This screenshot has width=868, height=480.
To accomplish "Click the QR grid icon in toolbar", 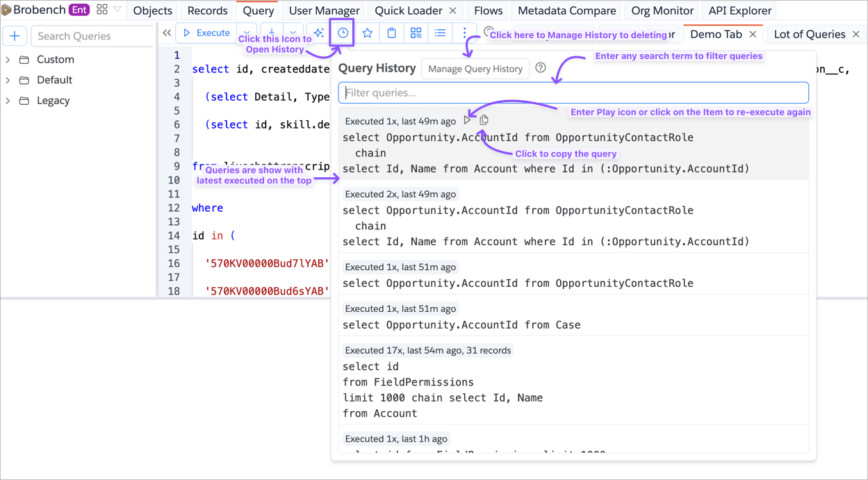I will click(416, 33).
